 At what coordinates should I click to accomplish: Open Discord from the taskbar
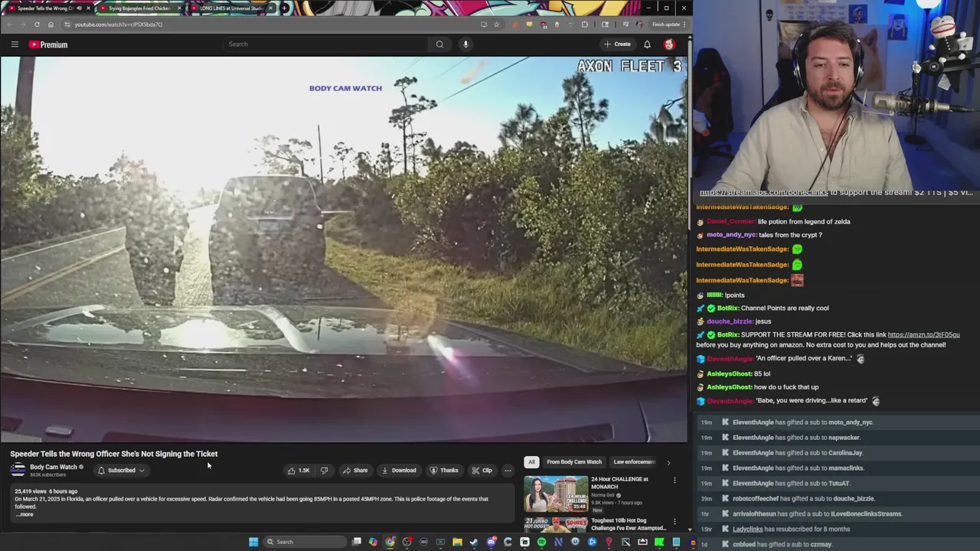point(491,542)
